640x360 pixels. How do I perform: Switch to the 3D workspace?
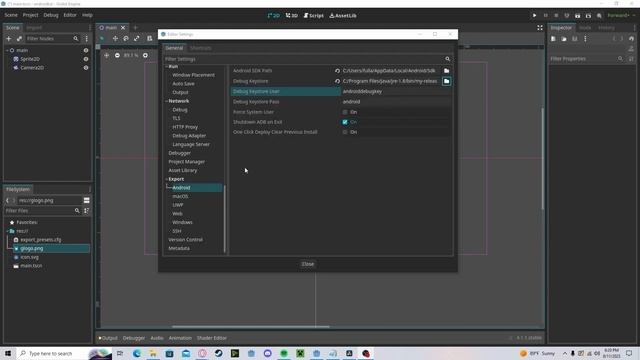point(291,16)
